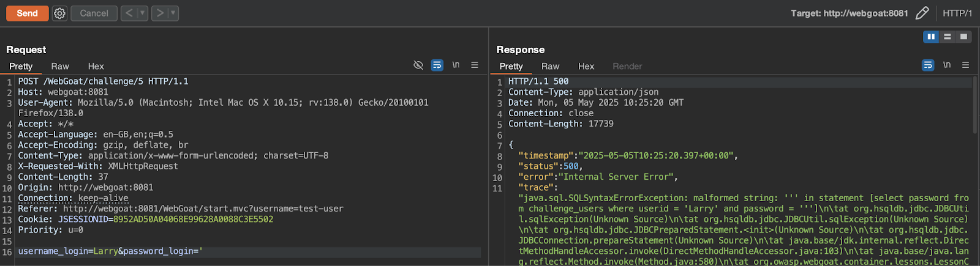
Task: Open the Request panel hamburger menu
Action: (475, 65)
